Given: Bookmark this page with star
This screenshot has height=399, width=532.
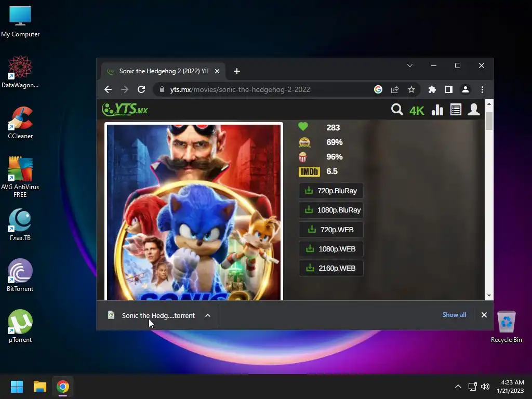Looking at the screenshot, I should [x=411, y=89].
